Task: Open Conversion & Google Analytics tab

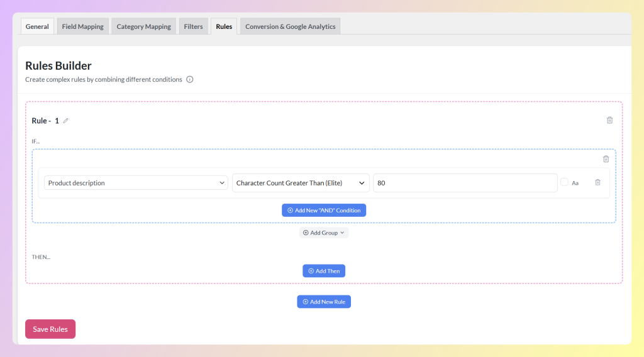Action: (291, 26)
